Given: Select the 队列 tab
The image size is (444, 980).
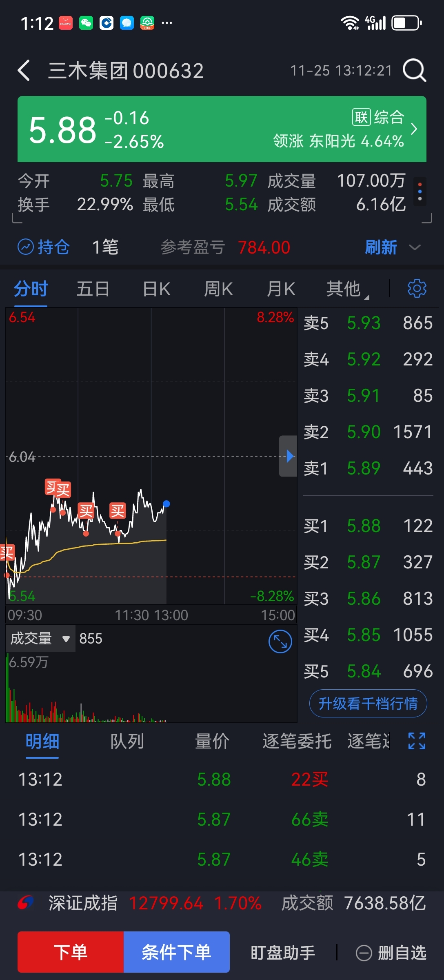Looking at the screenshot, I should [127, 741].
